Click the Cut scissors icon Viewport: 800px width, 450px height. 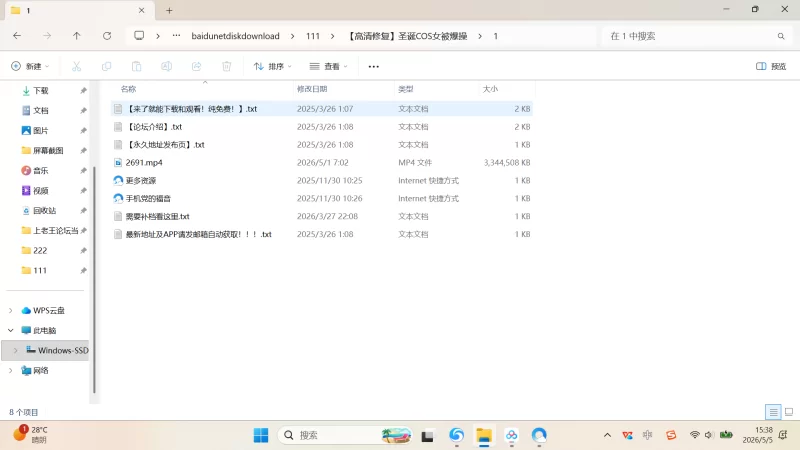tap(77, 66)
